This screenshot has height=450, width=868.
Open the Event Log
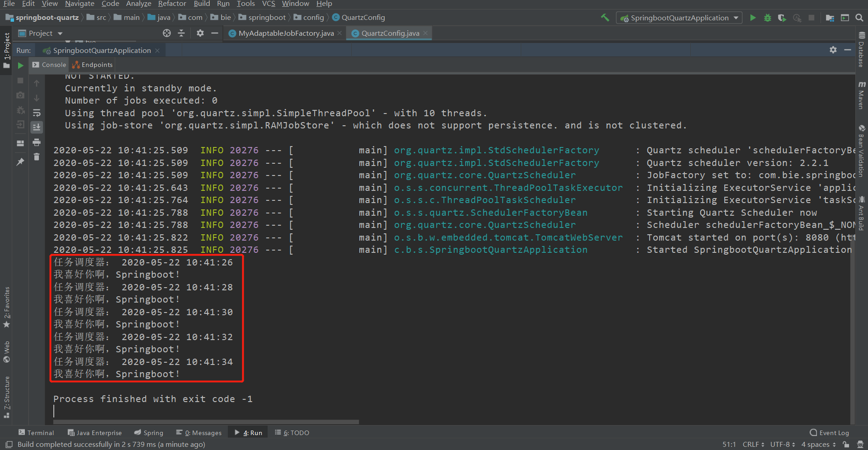coord(830,433)
